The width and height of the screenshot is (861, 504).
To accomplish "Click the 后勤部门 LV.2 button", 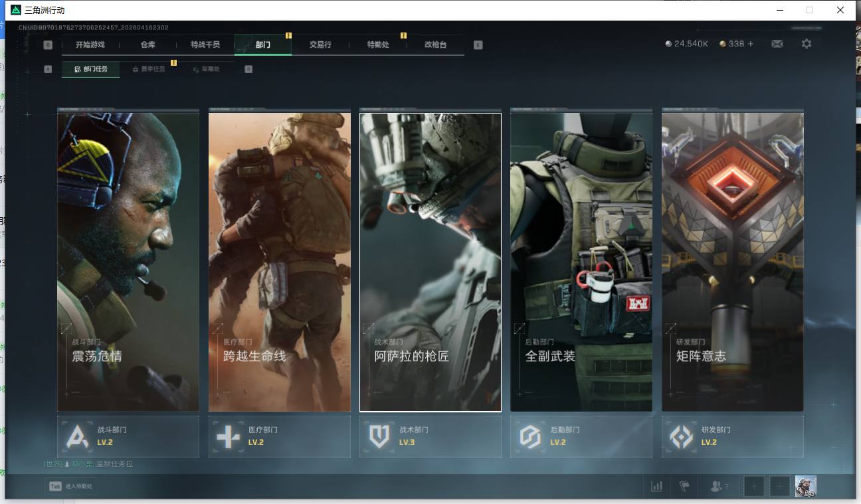I will click(581, 436).
